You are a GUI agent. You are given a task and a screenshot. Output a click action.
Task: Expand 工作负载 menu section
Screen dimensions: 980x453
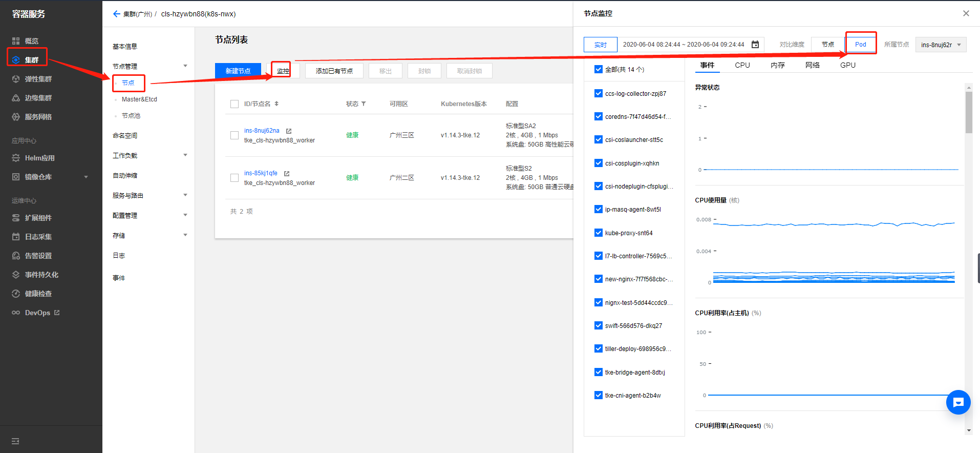click(185, 155)
